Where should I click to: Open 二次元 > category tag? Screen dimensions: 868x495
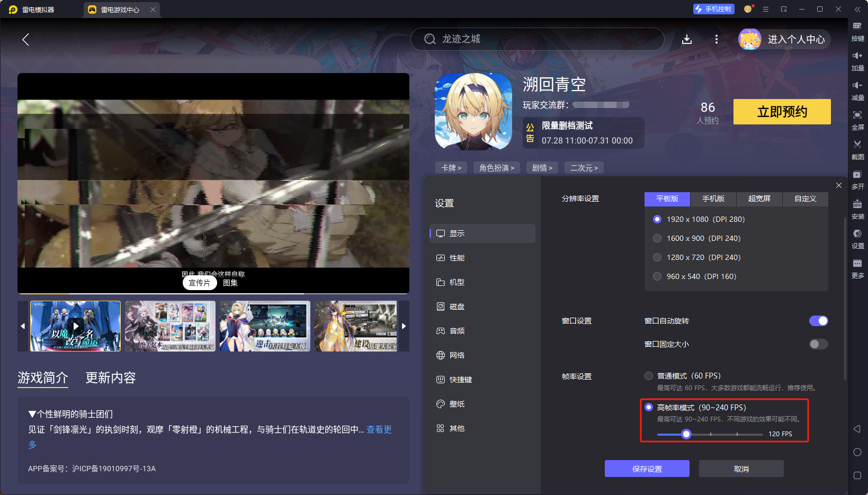pos(584,168)
